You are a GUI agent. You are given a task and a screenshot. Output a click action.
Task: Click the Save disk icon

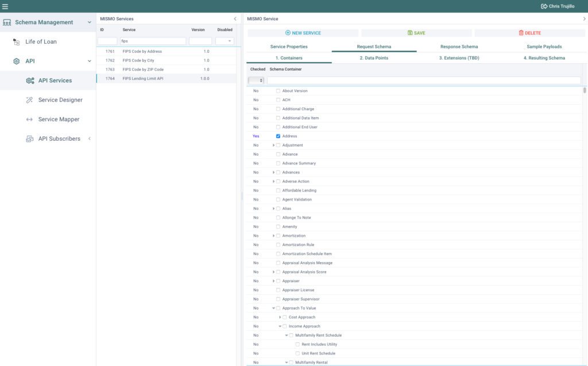point(410,33)
